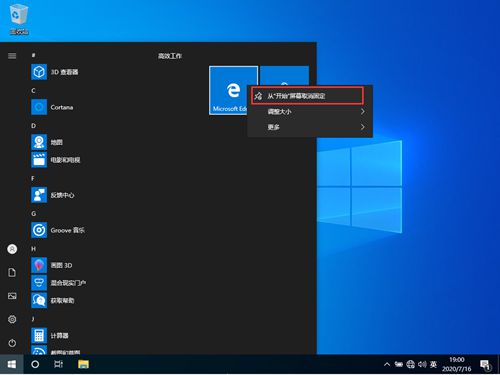Show hidden system tray icons
Image resolution: width=500 pixels, height=375 pixels.
(387, 364)
